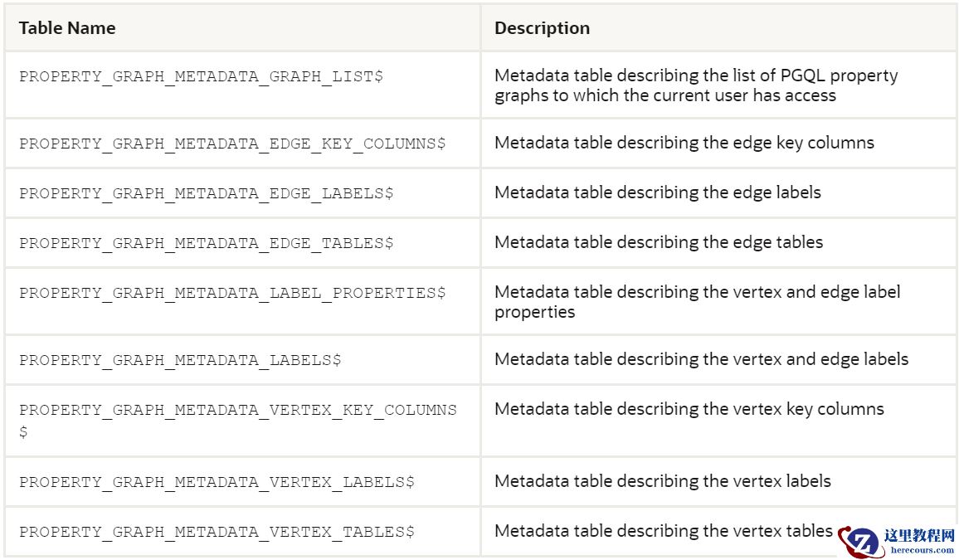Click the herecours watermark logo icon

tap(859, 542)
